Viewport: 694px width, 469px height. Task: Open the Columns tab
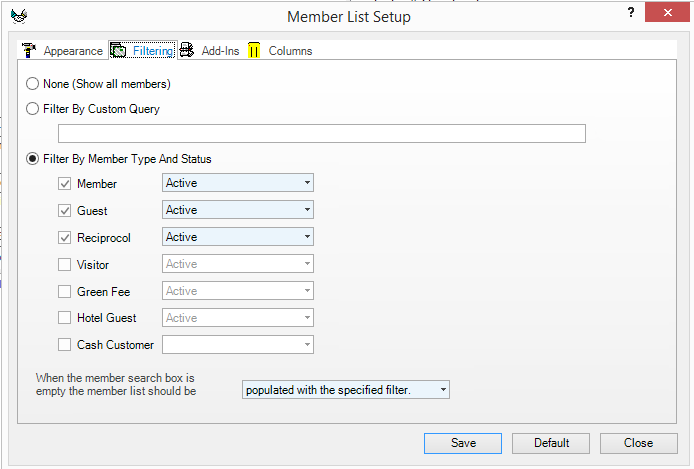pos(290,51)
